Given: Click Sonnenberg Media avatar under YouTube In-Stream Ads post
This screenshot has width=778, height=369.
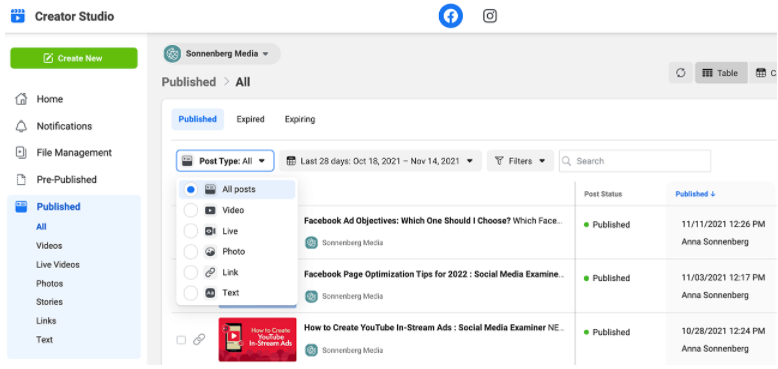Looking at the screenshot, I should pyautogui.click(x=311, y=350).
